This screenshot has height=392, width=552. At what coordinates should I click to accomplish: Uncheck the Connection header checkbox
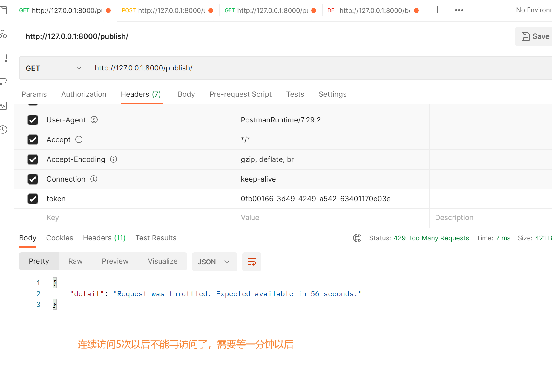pyautogui.click(x=33, y=179)
